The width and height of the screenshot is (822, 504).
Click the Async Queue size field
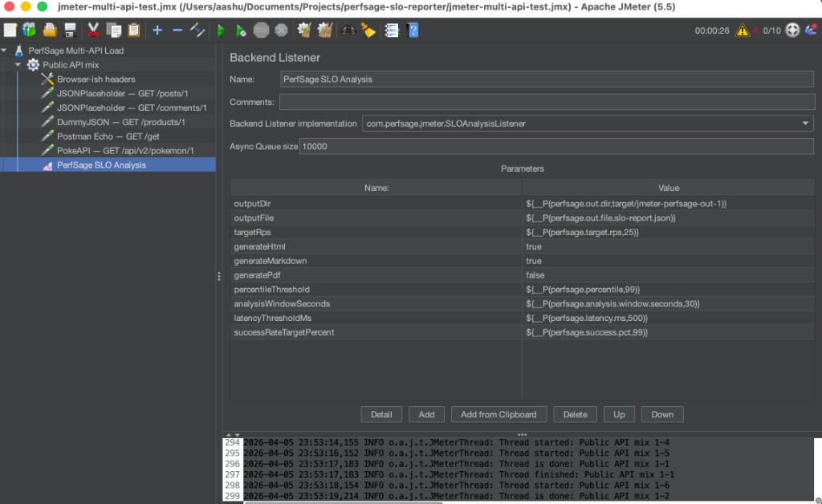coord(556,146)
